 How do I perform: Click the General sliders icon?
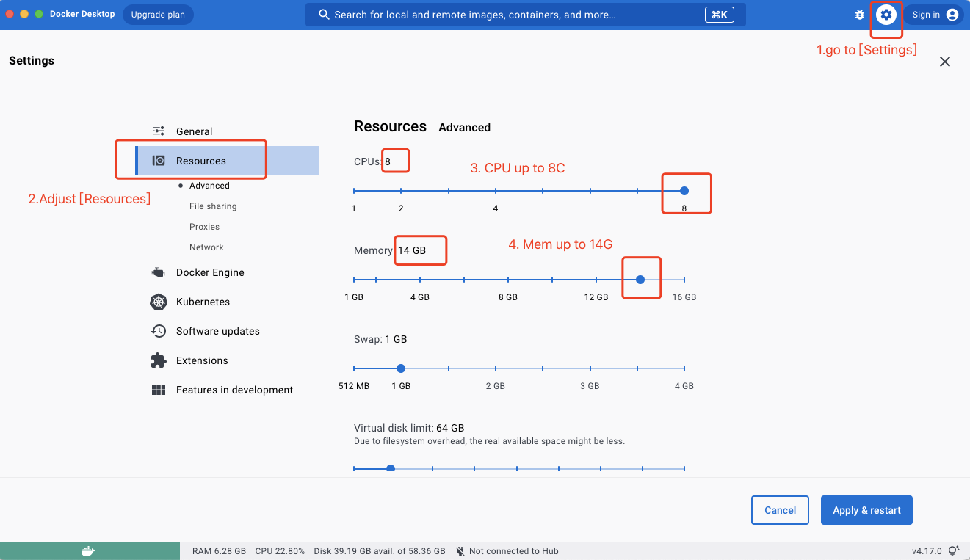coord(159,131)
